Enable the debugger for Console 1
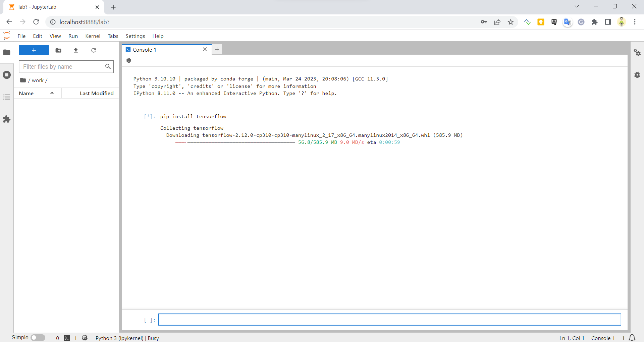644x342 pixels. coord(129,60)
